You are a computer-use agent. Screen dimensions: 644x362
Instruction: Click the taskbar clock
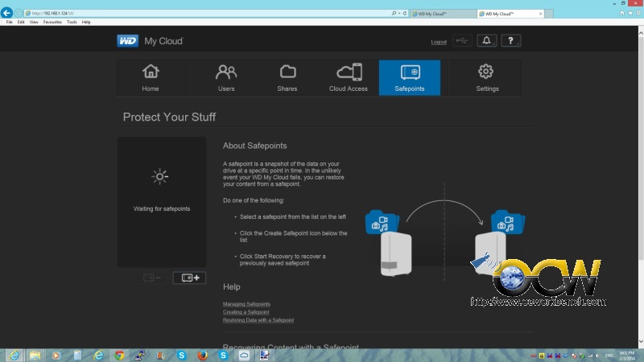point(627,356)
